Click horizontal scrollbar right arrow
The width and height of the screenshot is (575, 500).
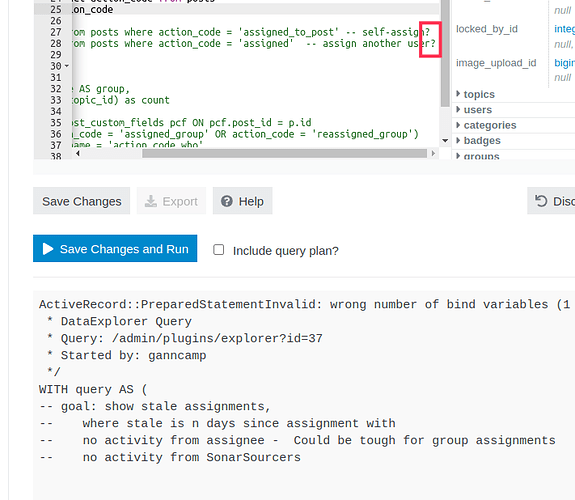(433, 154)
